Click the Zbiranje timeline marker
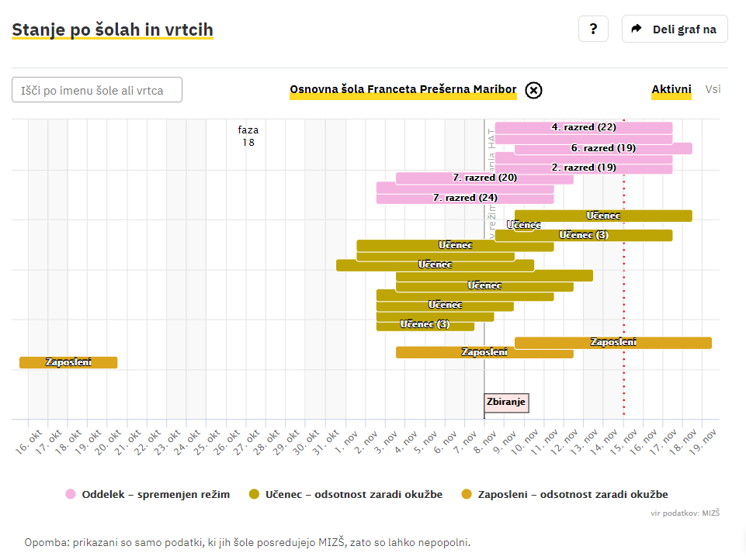Screen dimensions: 746x560 [506, 402]
